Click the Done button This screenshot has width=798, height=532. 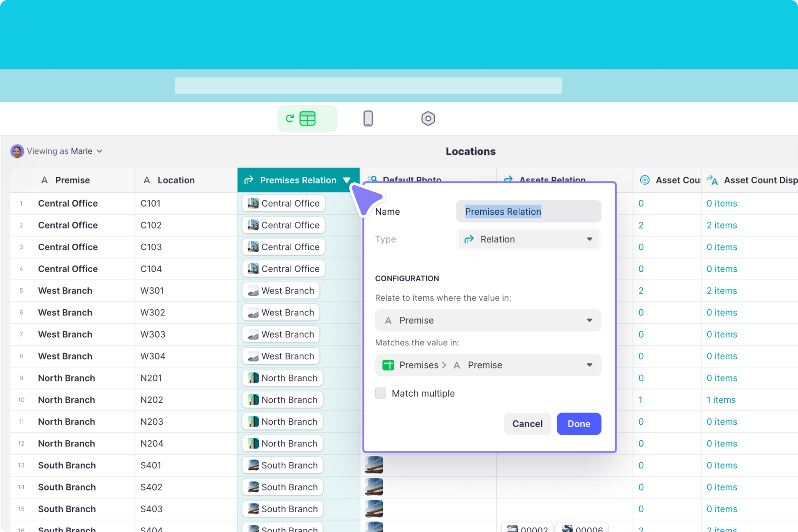[x=579, y=424]
